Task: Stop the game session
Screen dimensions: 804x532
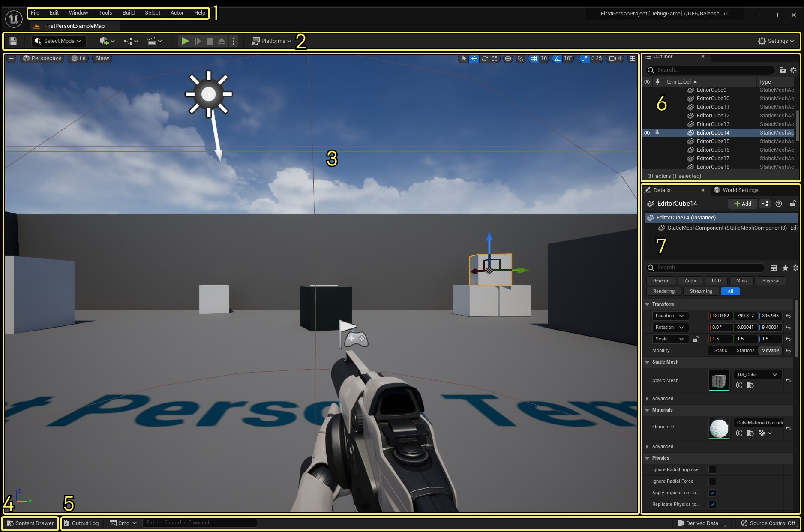Action: point(210,41)
